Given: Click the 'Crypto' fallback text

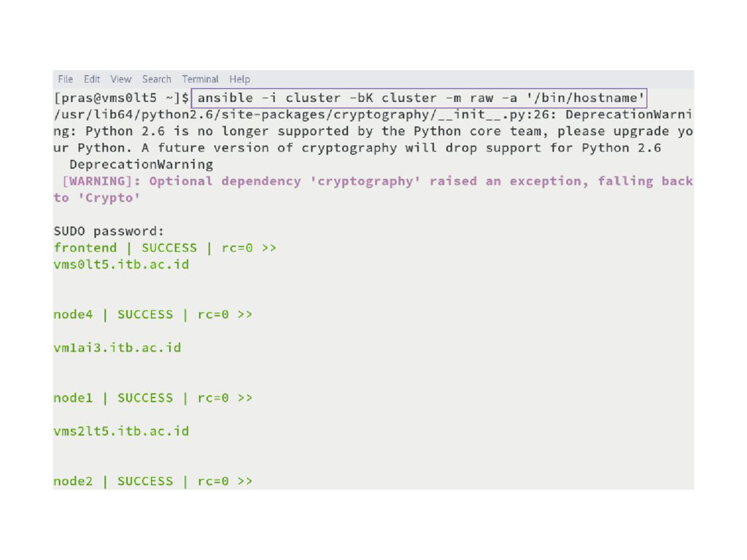Looking at the screenshot, I should pos(109,198).
